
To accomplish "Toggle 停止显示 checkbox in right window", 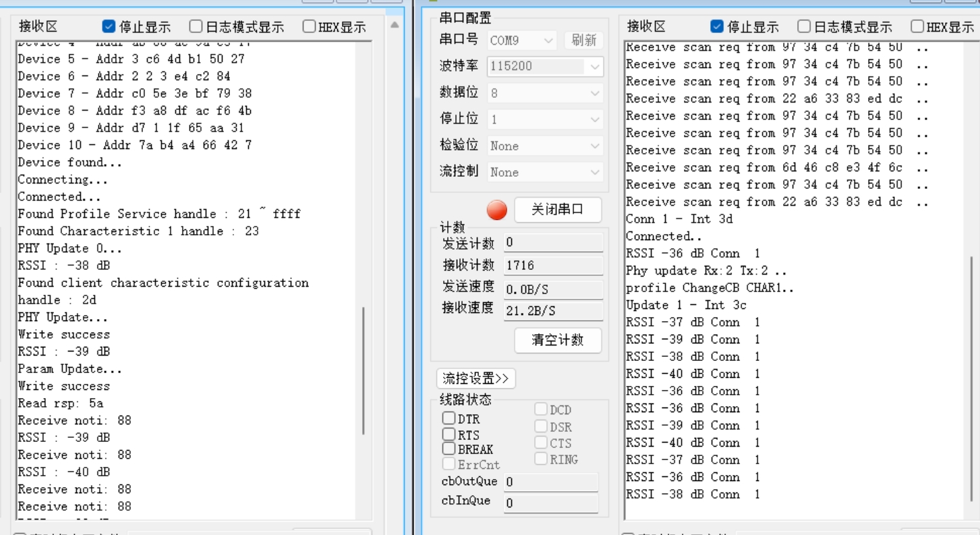I will (717, 26).
